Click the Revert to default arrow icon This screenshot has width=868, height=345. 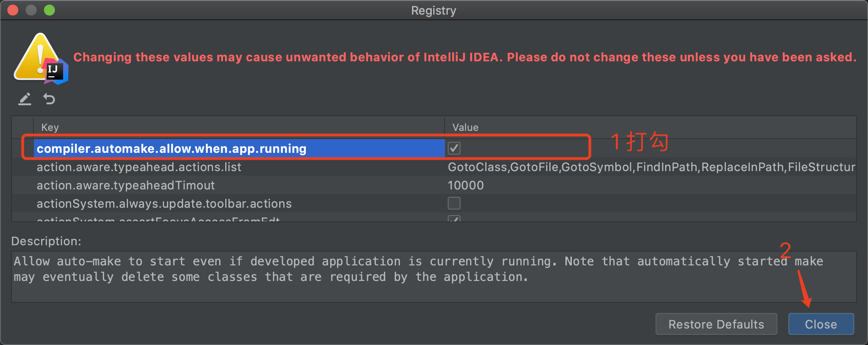[x=49, y=99]
